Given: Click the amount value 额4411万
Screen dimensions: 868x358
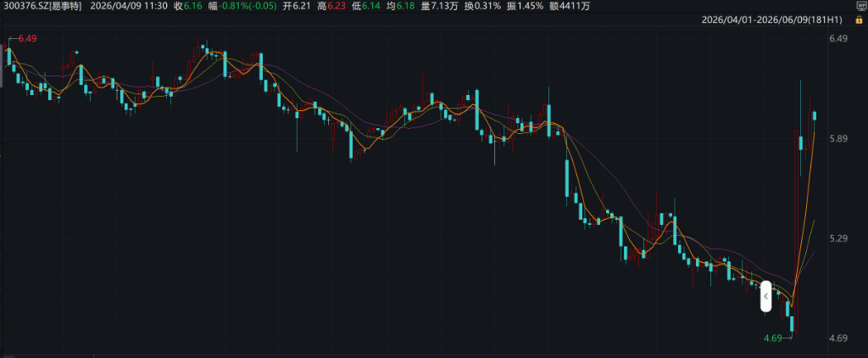Looking at the screenshot, I should 571,6.
